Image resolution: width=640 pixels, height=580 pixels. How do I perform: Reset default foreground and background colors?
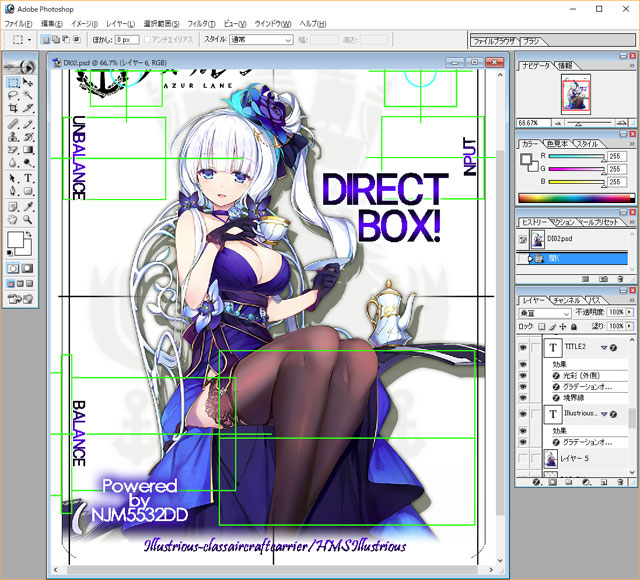pos(10,253)
